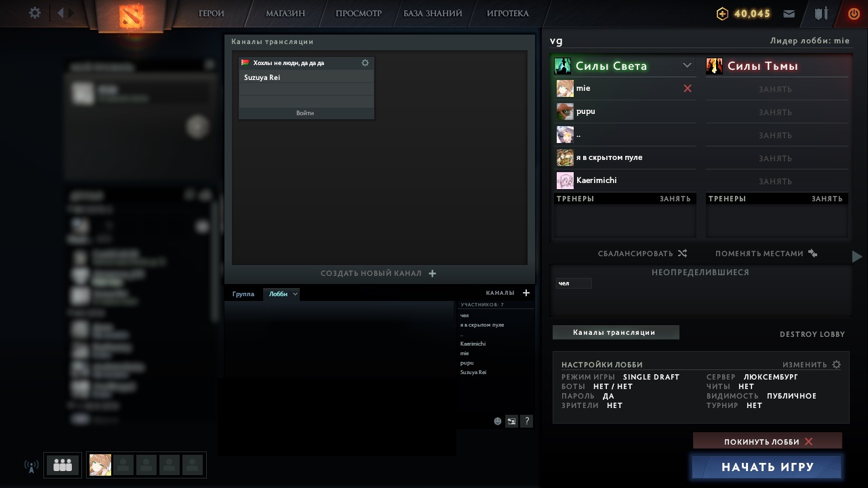Open the ГЕРОИ menu
Screen dimensions: 868x488
click(212, 14)
